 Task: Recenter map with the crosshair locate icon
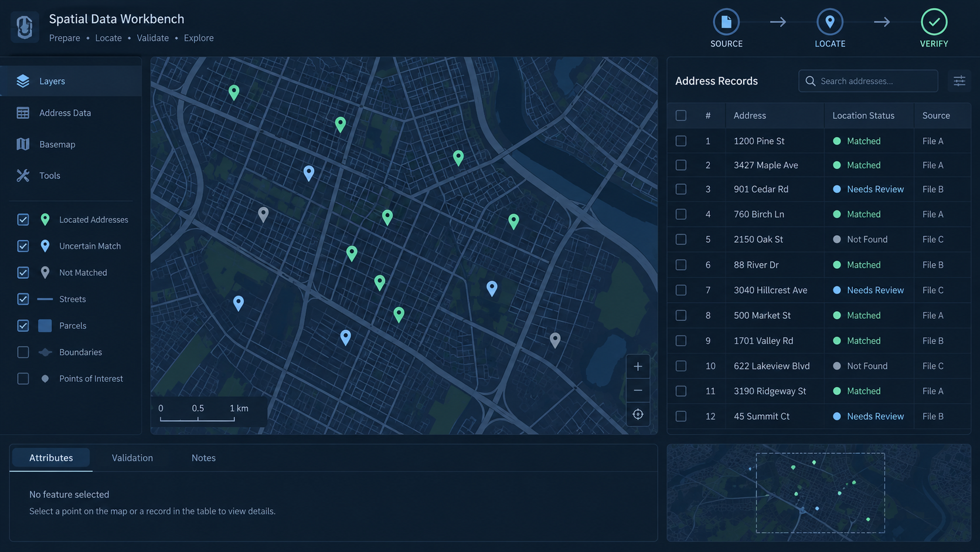coord(638,414)
